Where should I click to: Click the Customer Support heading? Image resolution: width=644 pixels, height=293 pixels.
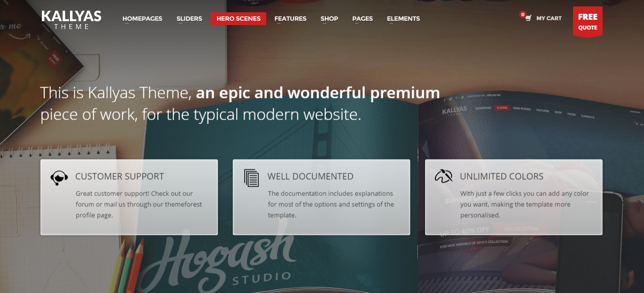(x=120, y=176)
